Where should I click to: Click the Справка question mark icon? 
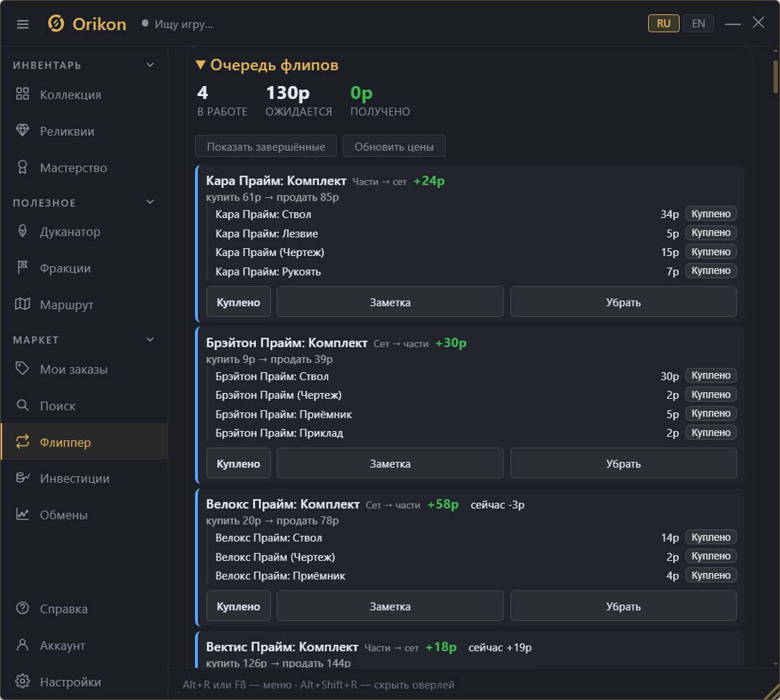(x=22, y=608)
